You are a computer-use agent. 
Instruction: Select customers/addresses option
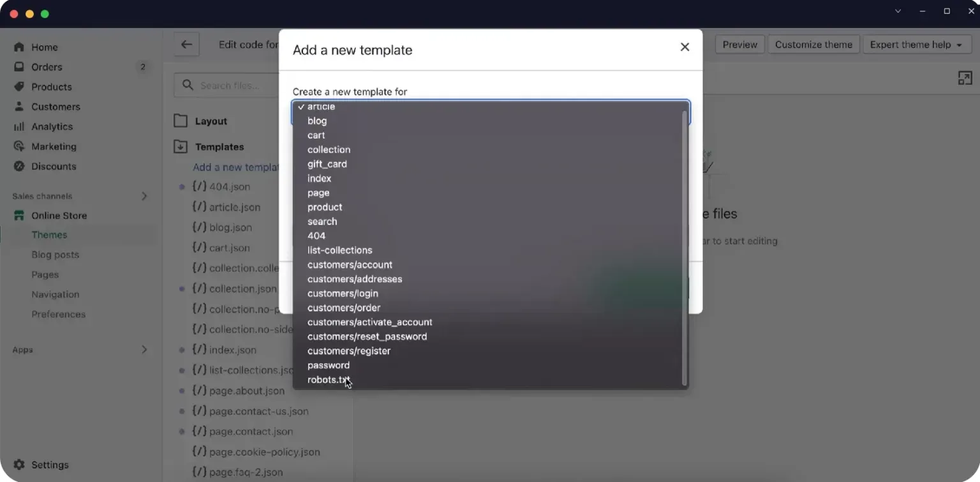(x=490, y=279)
